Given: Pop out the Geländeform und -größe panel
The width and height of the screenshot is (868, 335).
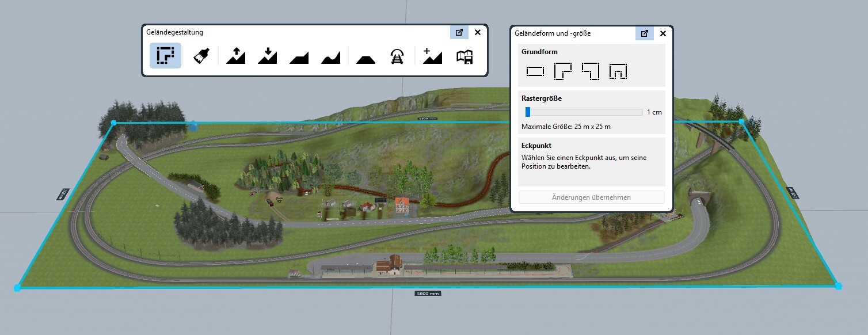Looking at the screenshot, I should point(644,33).
